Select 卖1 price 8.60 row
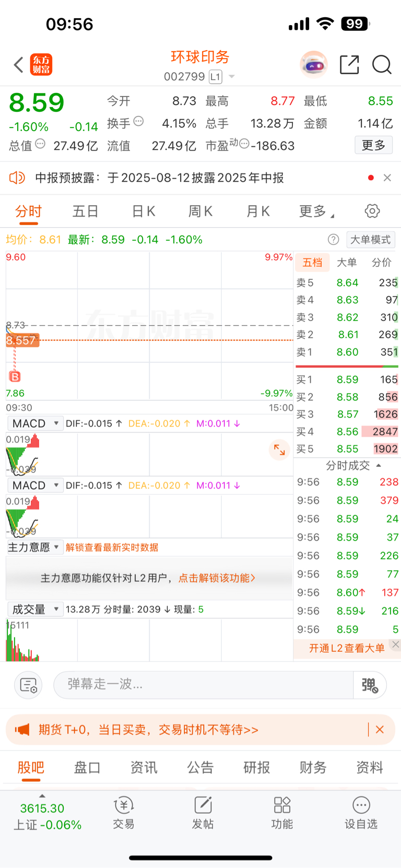The width and height of the screenshot is (401, 868). coord(347,352)
